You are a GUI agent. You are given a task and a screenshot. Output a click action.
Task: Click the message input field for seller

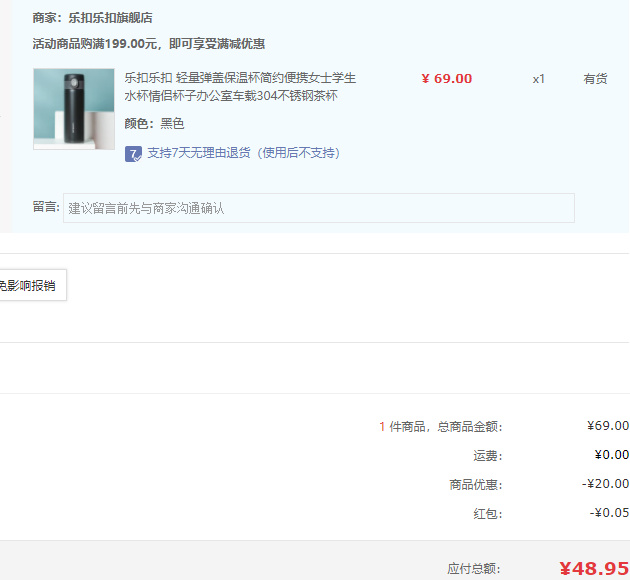[318, 208]
